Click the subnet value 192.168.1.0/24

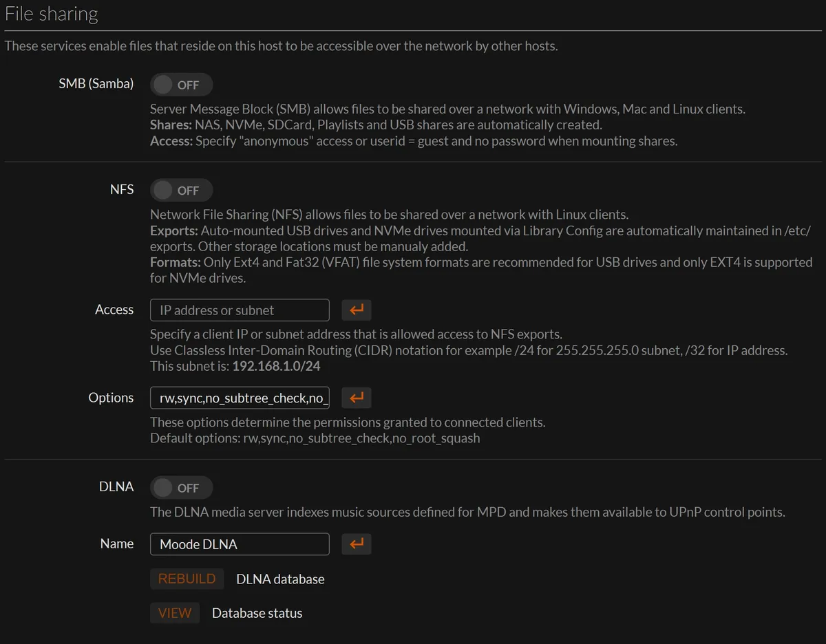(x=276, y=366)
